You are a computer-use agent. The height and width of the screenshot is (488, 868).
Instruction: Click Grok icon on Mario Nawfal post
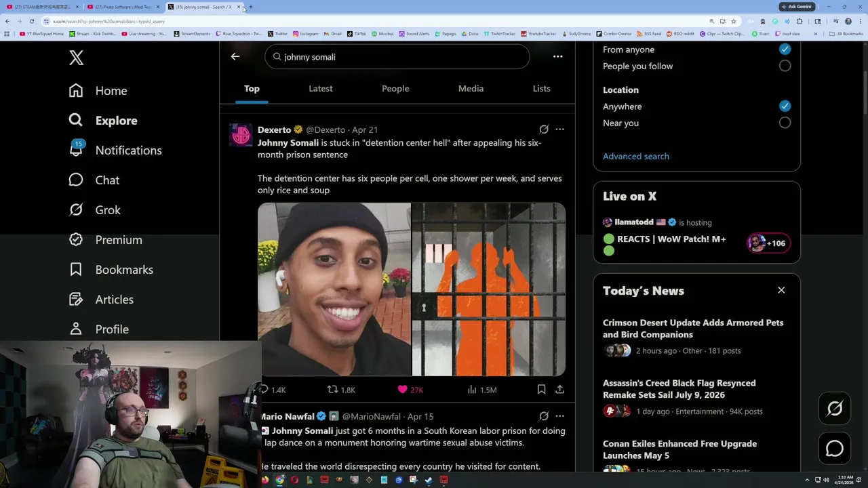point(544,416)
